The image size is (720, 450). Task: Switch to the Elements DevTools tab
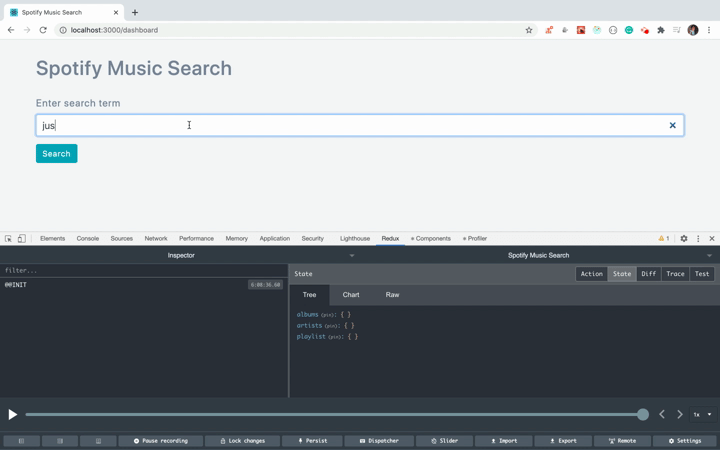(x=52, y=238)
